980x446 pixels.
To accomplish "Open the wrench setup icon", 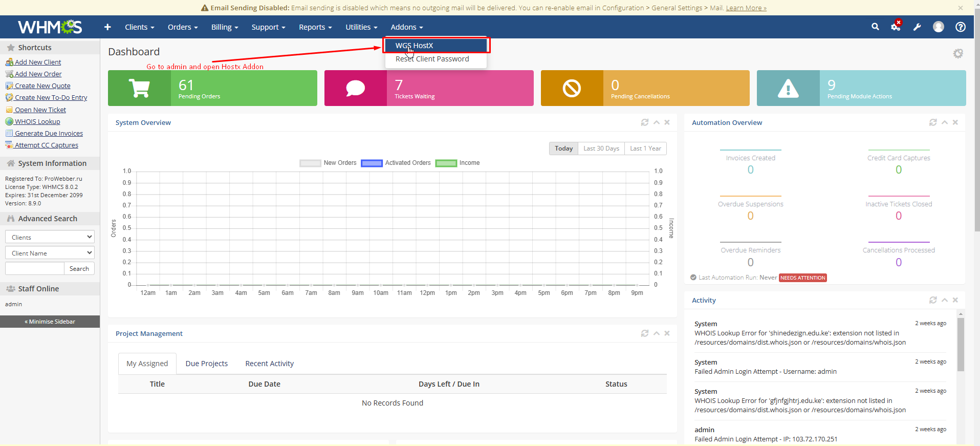I will click(917, 27).
